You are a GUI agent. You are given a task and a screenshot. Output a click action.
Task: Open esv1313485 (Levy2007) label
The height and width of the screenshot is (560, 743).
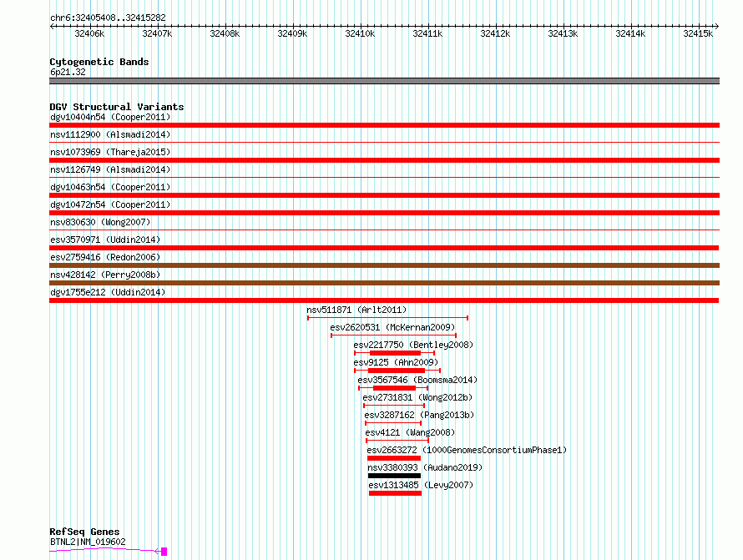coord(421,485)
